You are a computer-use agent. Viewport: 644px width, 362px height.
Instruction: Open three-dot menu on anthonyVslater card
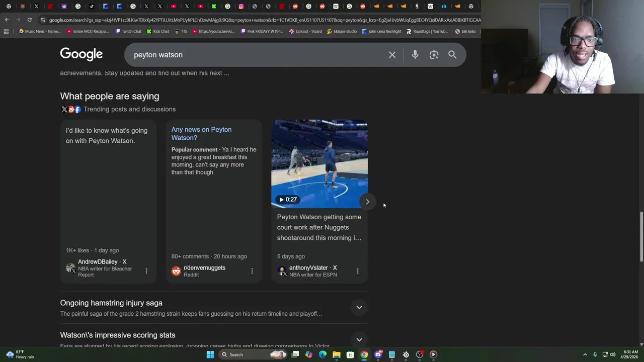pos(358,271)
